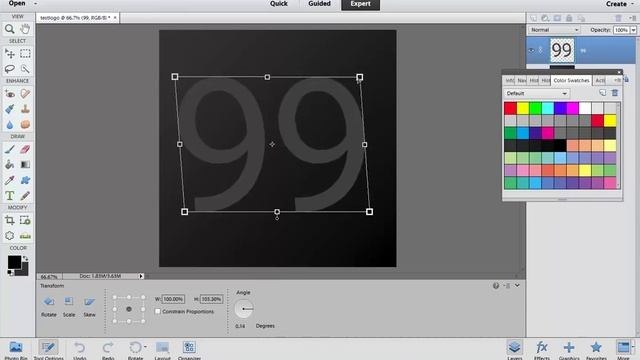Toggle the Tool Options panel
The width and height of the screenshot is (640, 360).
click(48, 350)
